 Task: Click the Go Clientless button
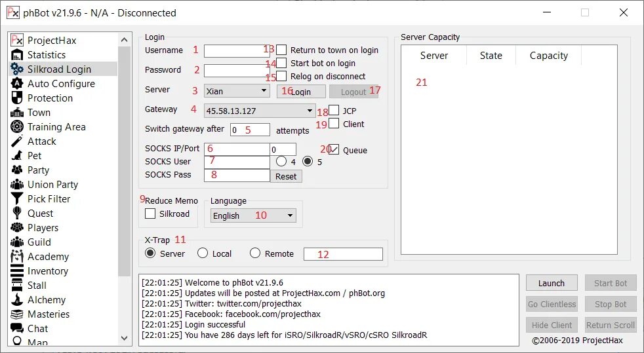click(x=552, y=305)
